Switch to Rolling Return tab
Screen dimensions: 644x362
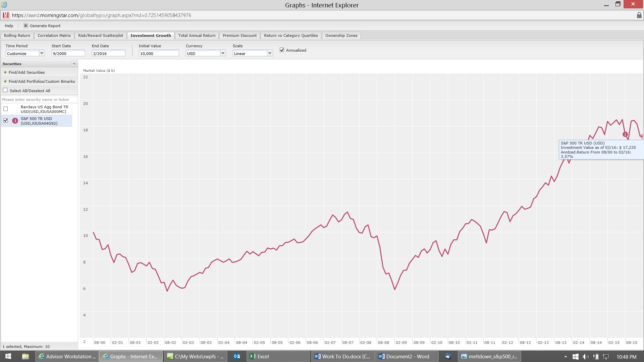(x=17, y=36)
